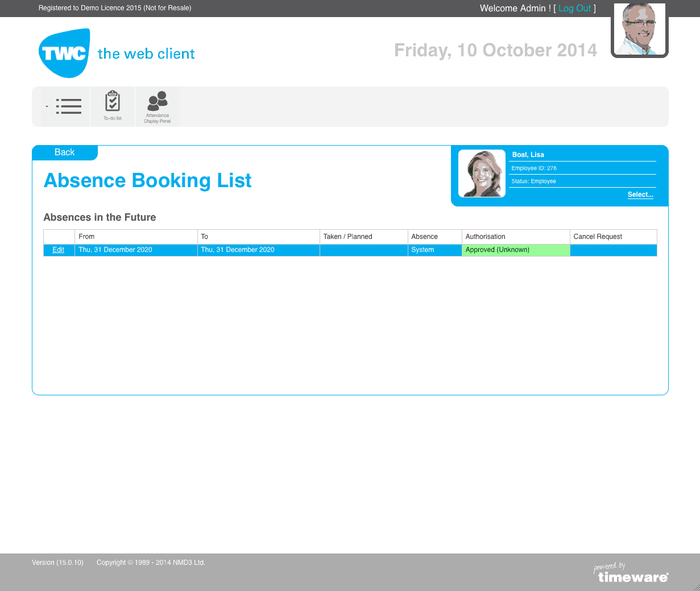700x591 pixels.
Task: Click the Log Out link
Action: pyautogui.click(x=574, y=8)
